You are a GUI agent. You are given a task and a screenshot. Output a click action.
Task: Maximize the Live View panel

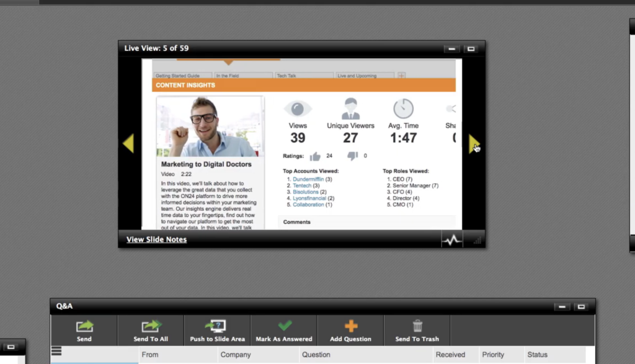point(471,49)
